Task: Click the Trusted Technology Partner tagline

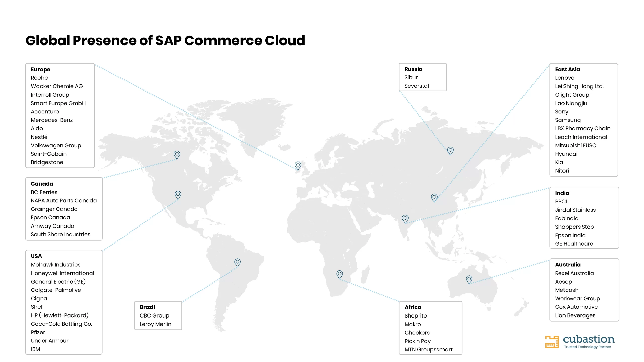Action: click(x=587, y=347)
